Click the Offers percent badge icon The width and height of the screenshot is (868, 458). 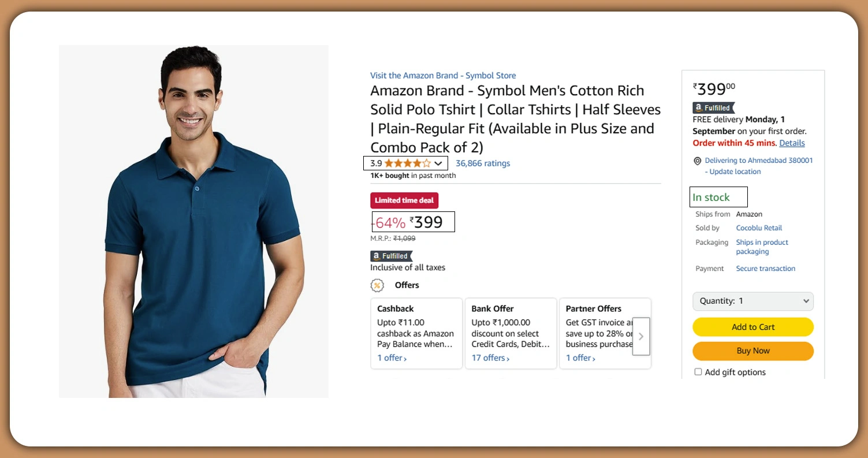(377, 285)
